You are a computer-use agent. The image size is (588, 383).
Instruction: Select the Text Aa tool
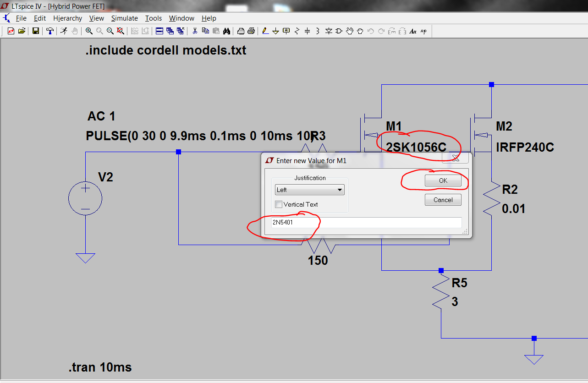pos(413,31)
